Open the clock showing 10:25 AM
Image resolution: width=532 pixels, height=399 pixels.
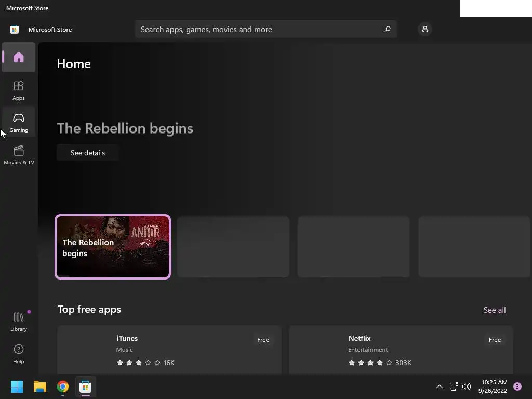click(x=493, y=387)
